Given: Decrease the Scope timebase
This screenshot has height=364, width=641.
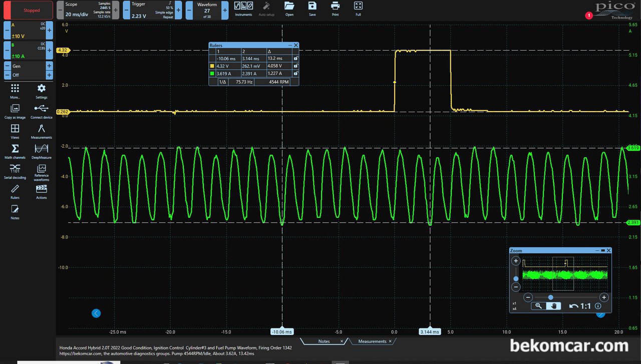Looking at the screenshot, I should tap(59, 10).
